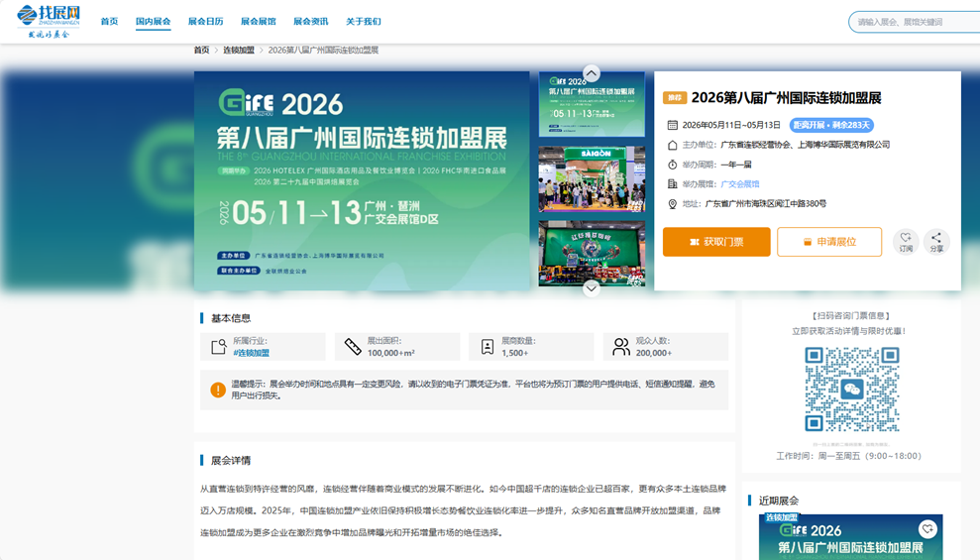The image size is (980, 560).
Task: Click the 100,000+m² area value
Action: pyautogui.click(x=390, y=353)
